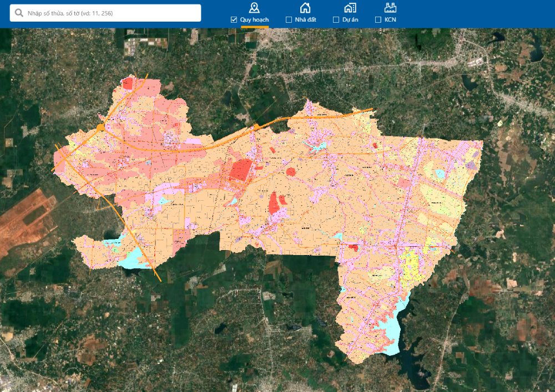Click the Nhà đất house icon
555x392 pixels.
click(x=305, y=8)
